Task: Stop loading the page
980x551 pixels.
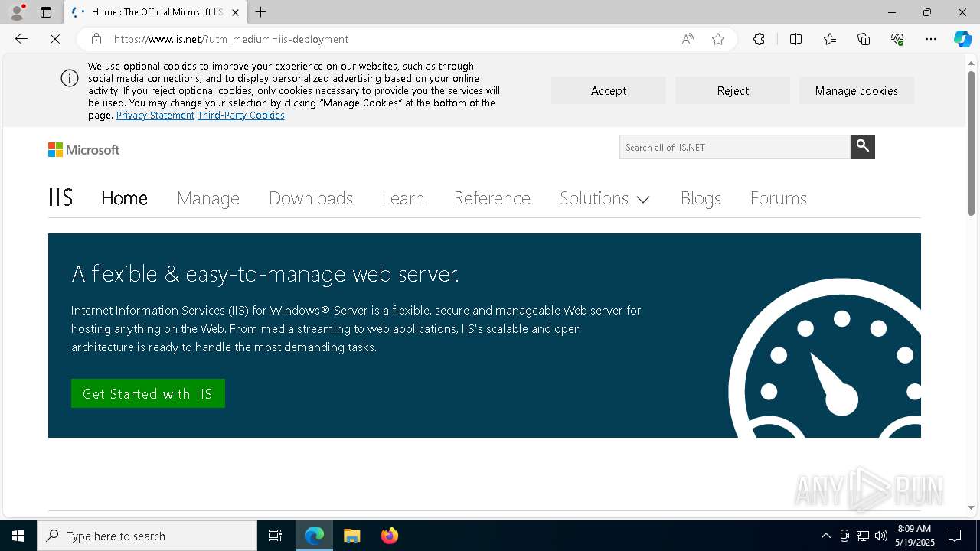Action: [x=55, y=39]
